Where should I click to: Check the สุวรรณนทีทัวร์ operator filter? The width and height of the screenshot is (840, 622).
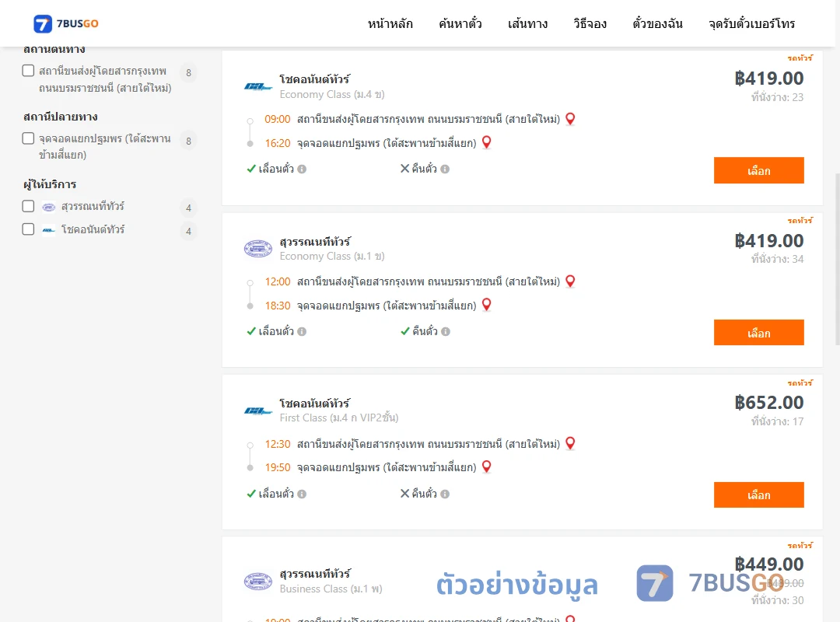29,206
